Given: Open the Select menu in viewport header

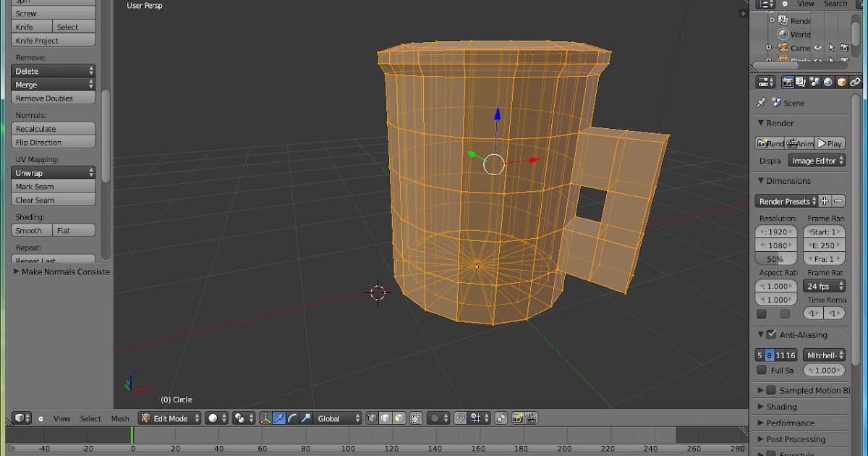Looking at the screenshot, I should [x=90, y=418].
